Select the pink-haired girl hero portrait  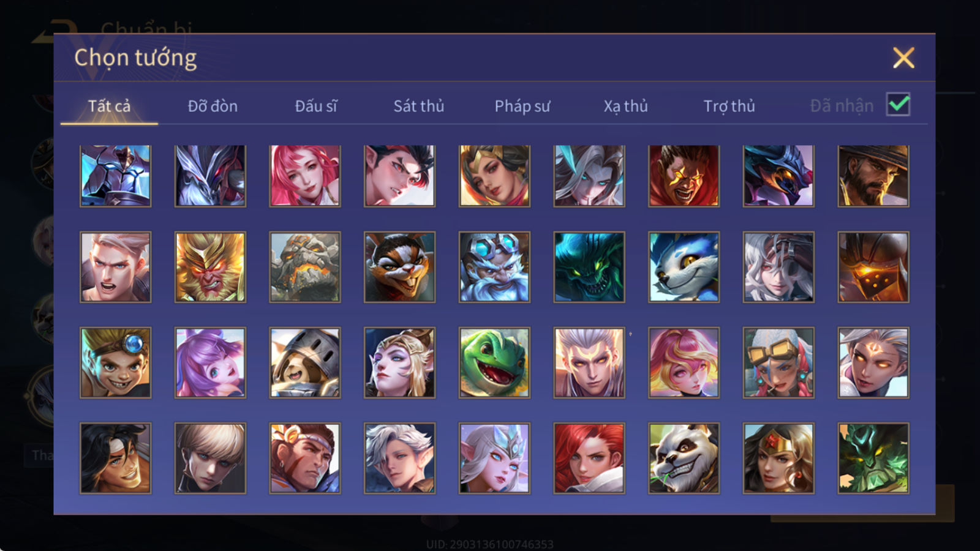pos(305,176)
